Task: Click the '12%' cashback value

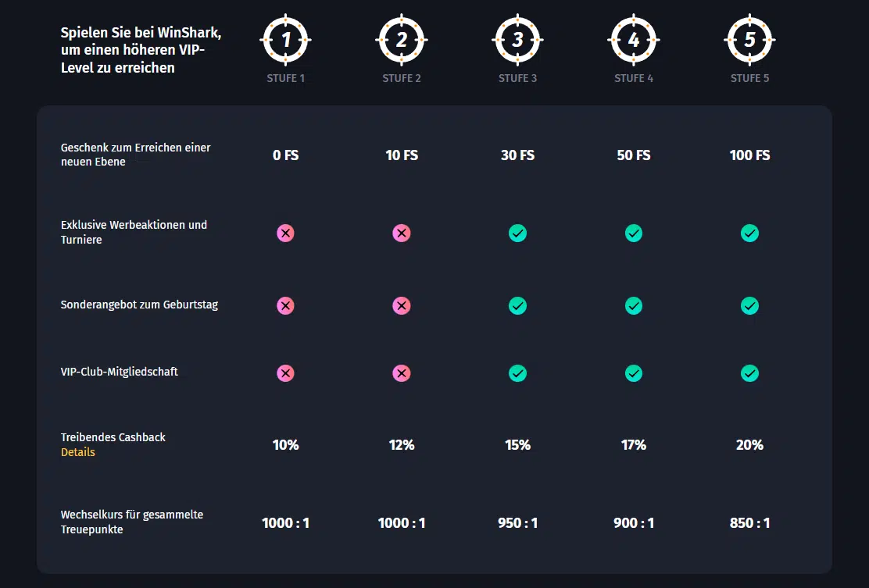Action: tap(402, 444)
